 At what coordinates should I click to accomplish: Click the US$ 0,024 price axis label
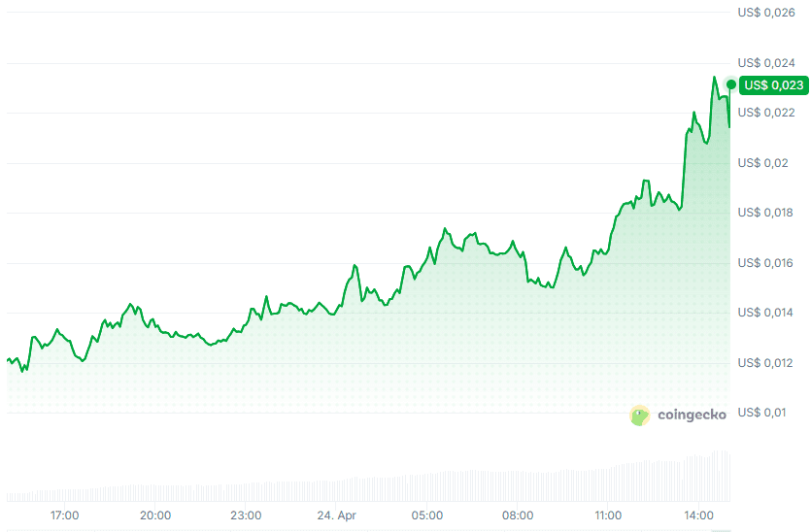point(766,63)
